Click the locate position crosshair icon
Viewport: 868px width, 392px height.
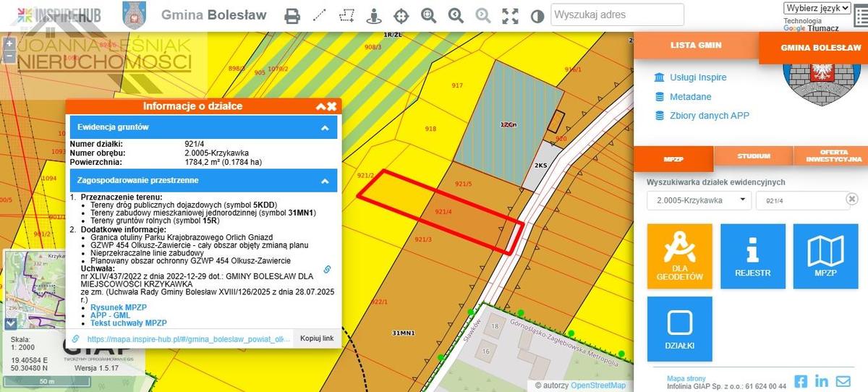click(401, 15)
